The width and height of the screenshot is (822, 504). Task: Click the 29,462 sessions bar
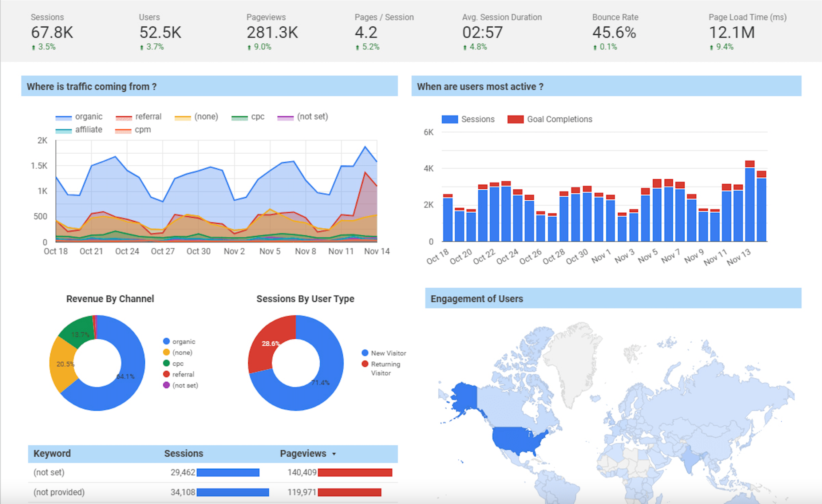click(x=228, y=473)
